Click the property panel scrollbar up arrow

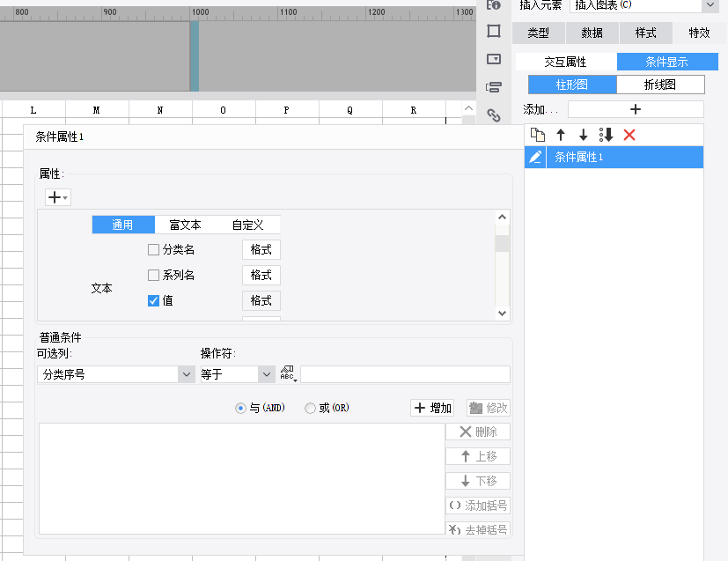502,218
